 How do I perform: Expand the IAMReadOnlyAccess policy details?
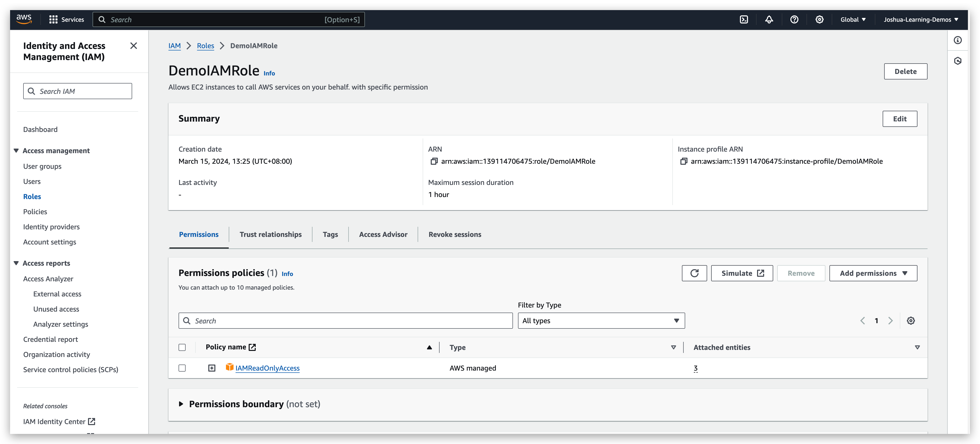pos(212,368)
